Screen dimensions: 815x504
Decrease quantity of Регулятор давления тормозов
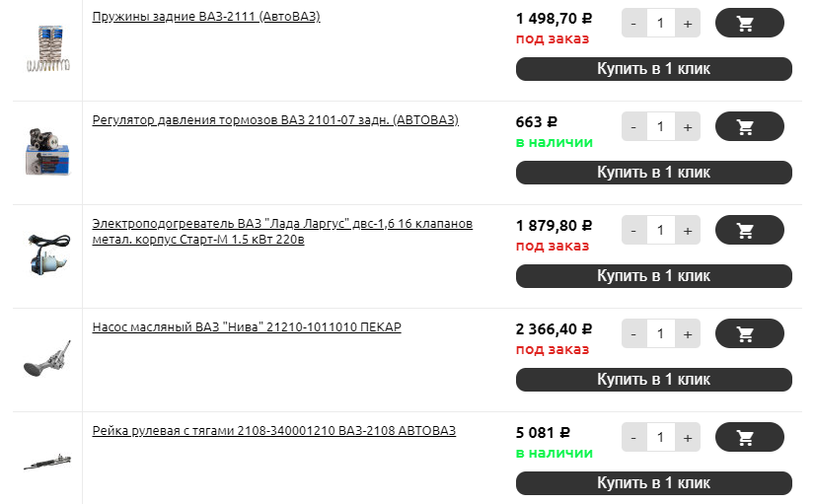[633, 126]
